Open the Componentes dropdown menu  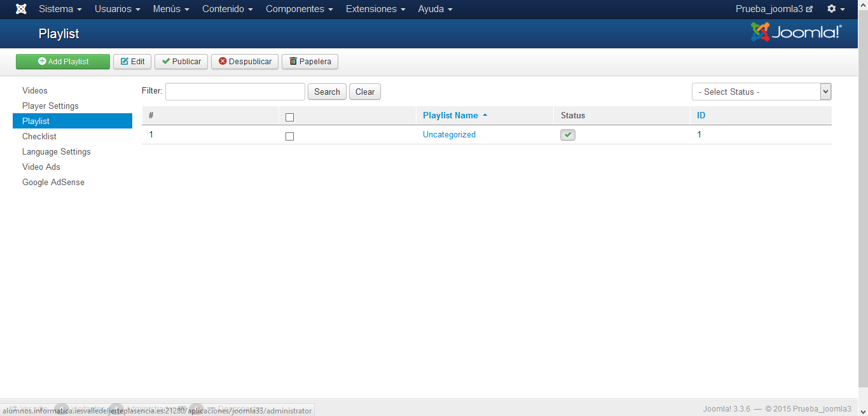coord(299,9)
